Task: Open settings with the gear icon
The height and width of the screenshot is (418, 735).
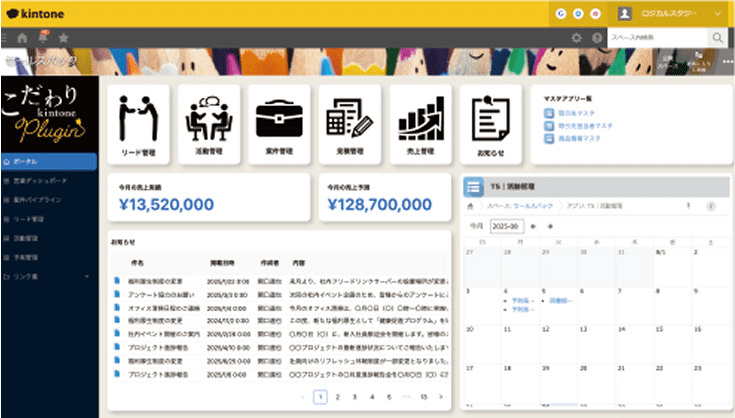Action: pos(576,37)
